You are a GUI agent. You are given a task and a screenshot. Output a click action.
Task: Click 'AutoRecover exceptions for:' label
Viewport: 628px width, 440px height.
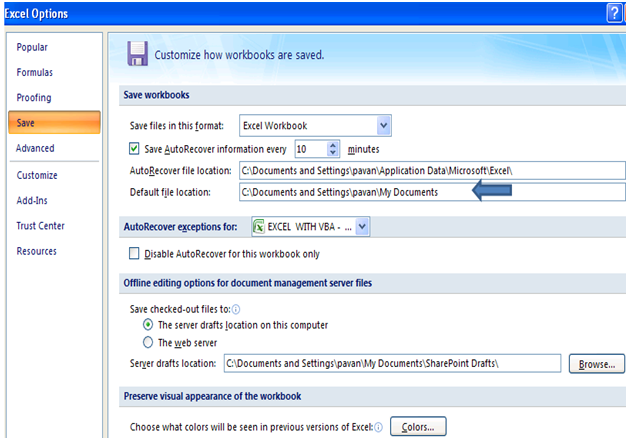point(180,227)
